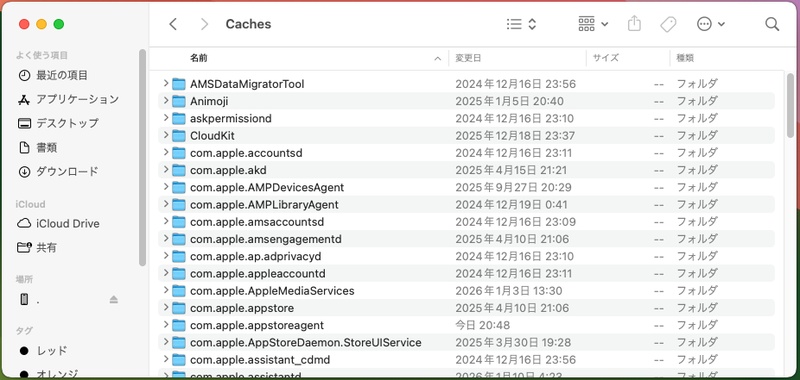Select the com.apple.ap.adprivacyd row name
The width and height of the screenshot is (800, 380).
click(x=256, y=257)
